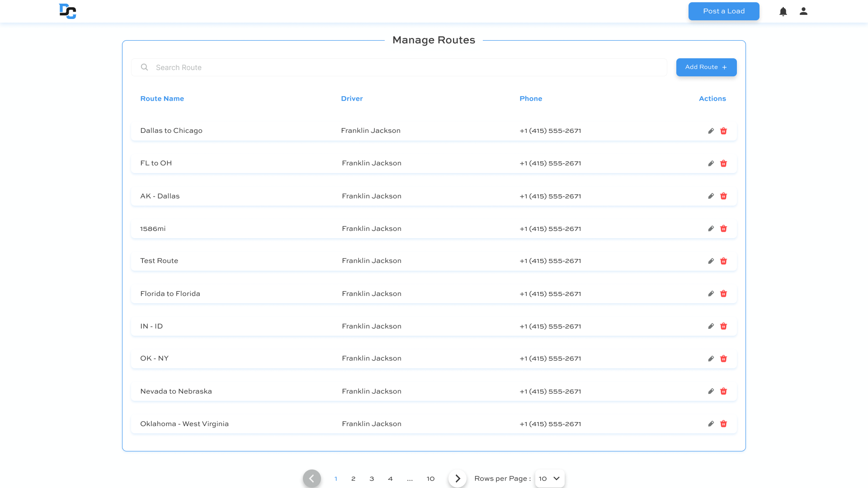Go to the previous page arrow

click(x=312, y=479)
